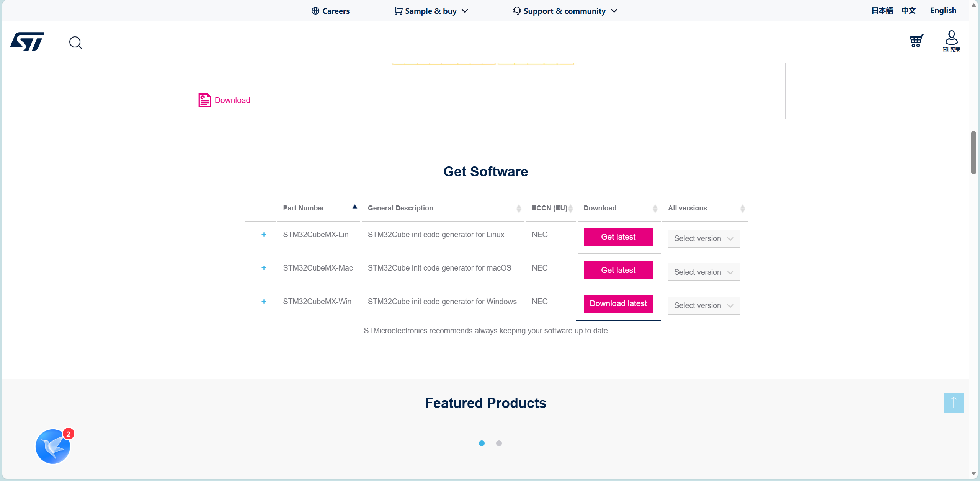The height and width of the screenshot is (481, 980).
Task: Open the ST logo home page
Action: coord(27,41)
